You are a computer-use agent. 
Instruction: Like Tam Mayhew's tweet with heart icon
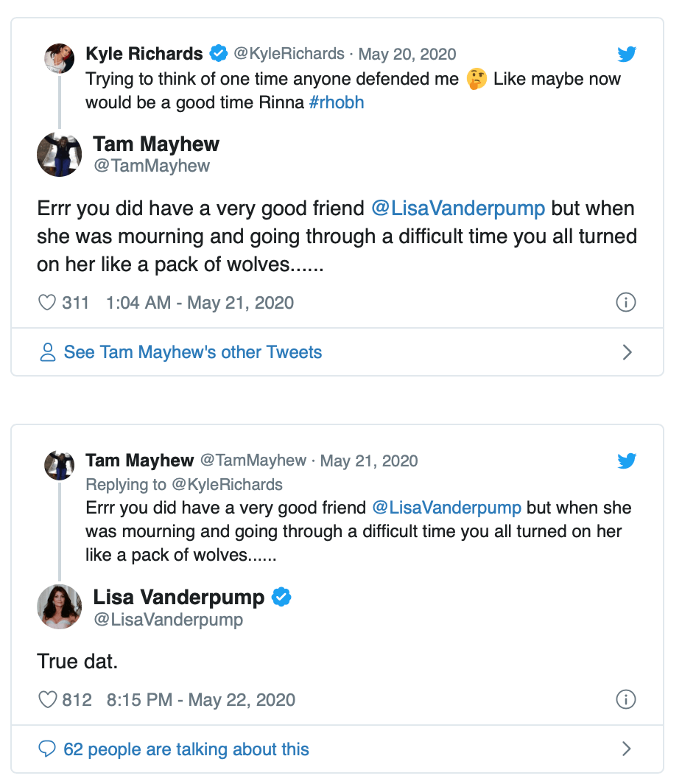point(47,303)
